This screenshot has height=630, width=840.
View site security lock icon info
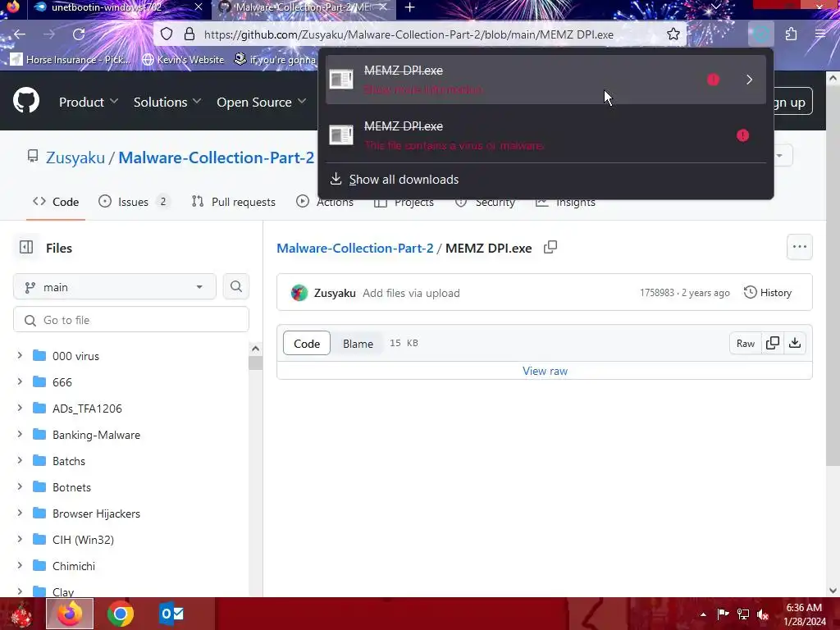tap(189, 34)
